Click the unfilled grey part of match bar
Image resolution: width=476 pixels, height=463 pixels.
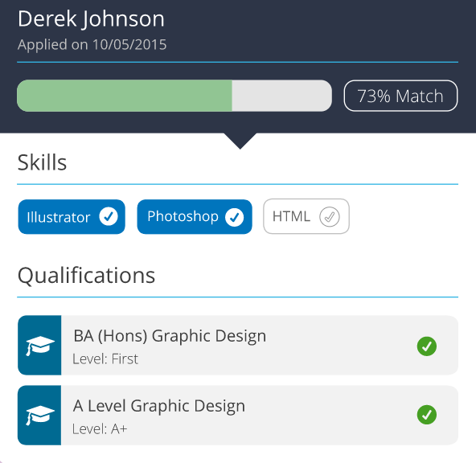[282, 96]
